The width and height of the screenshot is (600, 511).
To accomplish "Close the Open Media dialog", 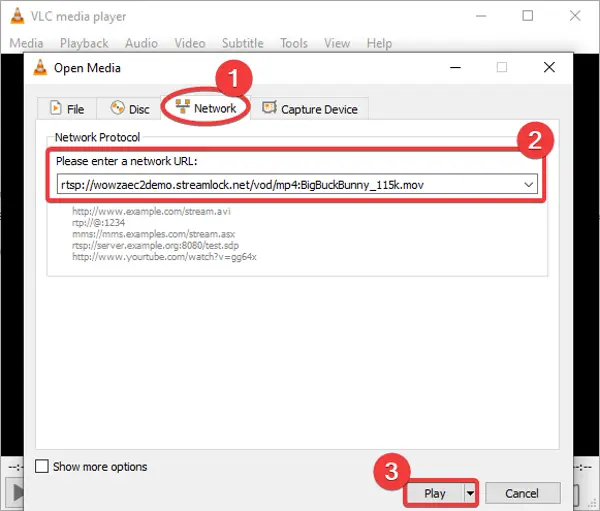I will 549,67.
